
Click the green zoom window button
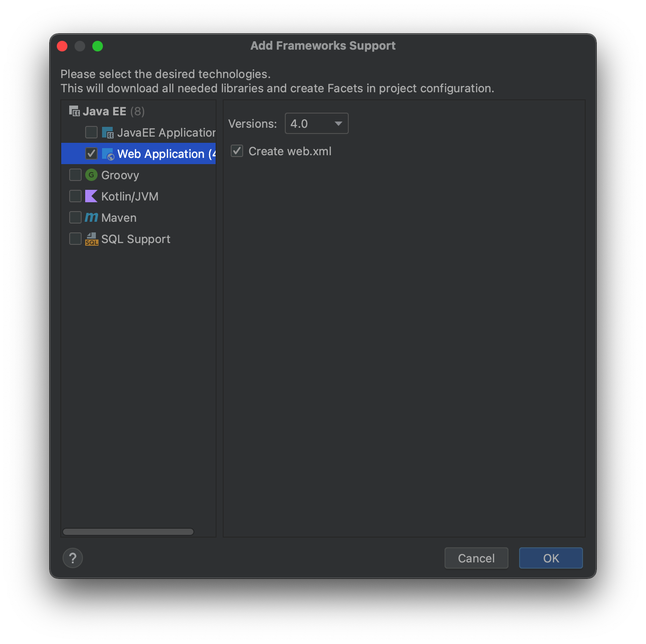point(98,46)
